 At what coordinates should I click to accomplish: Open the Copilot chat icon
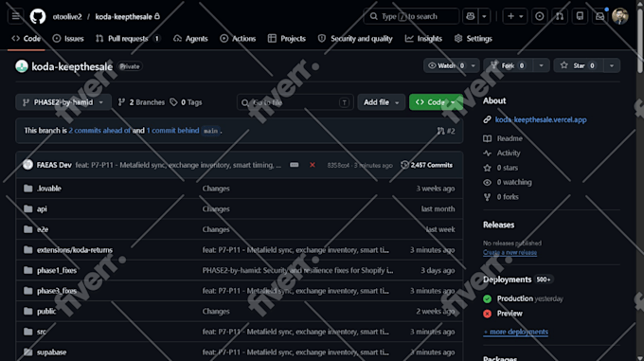(471, 16)
